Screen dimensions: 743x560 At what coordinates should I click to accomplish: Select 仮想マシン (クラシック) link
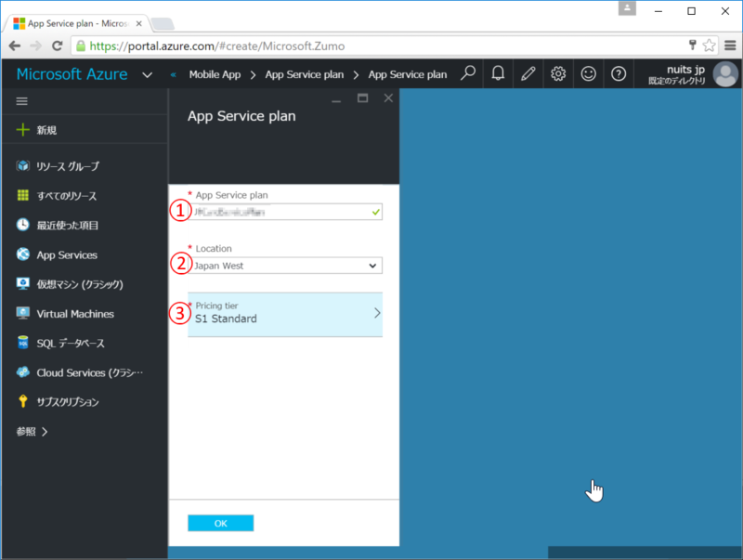coord(80,284)
